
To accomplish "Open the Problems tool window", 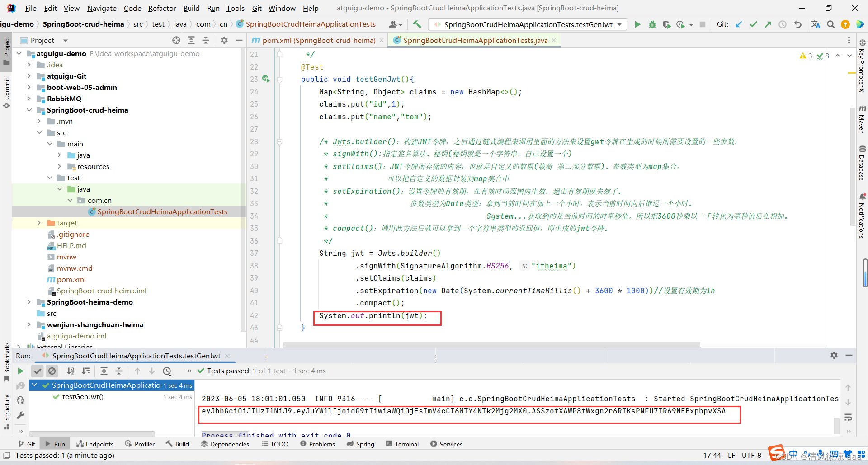I will pos(317,444).
